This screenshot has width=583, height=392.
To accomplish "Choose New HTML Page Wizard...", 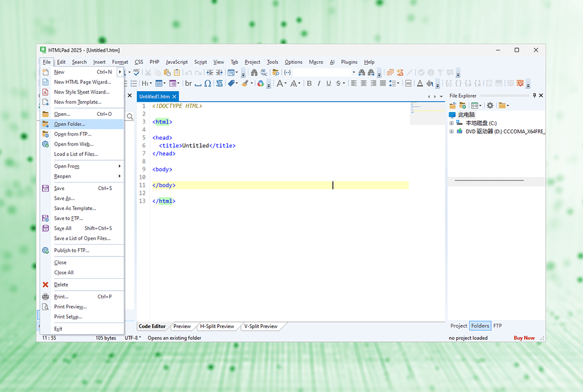I will coord(82,82).
